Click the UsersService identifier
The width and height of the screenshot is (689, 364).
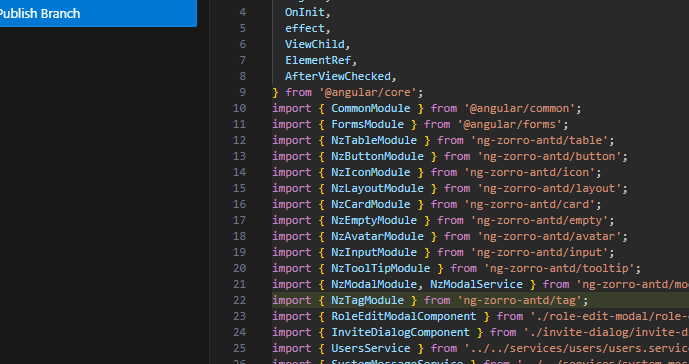click(370, 348)
